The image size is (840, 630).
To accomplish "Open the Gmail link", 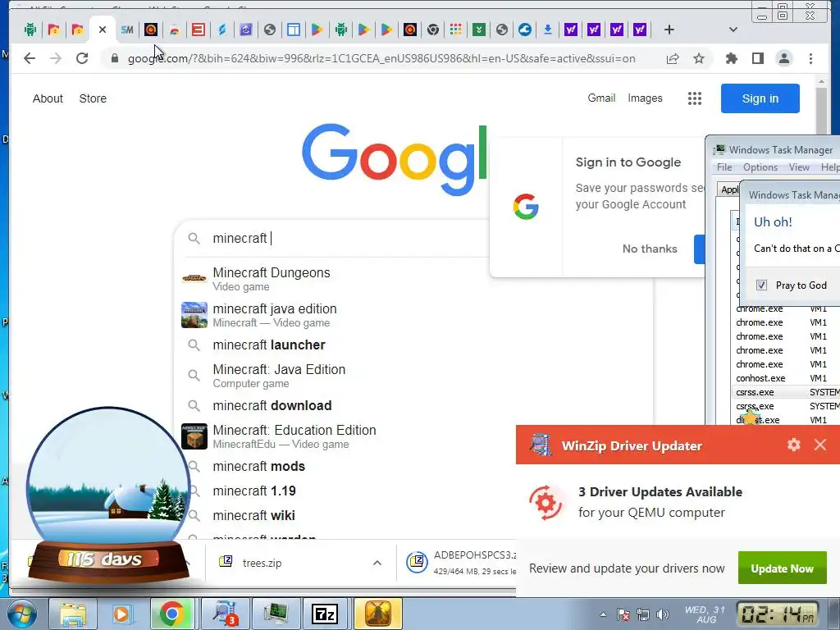I will (x=601, y=98).
